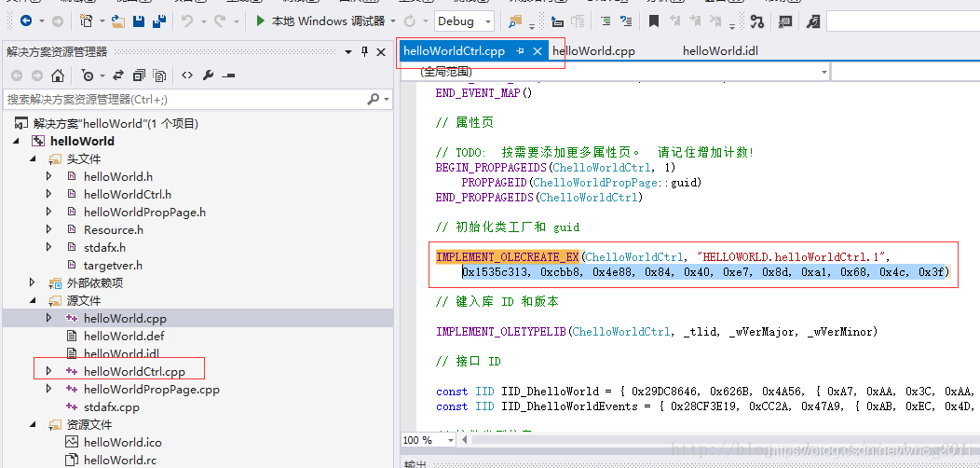Click the last toolbar icon before the search box
The width and height of the screenshot is (980, 468).
click(812, 21)
